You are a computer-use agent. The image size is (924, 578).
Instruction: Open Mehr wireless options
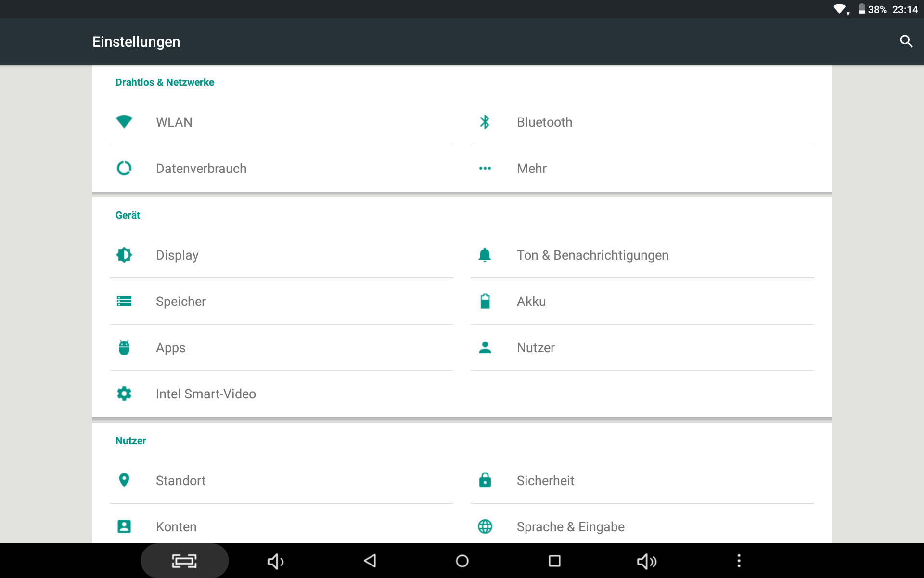pyautogui.click(x=531, y=169)
